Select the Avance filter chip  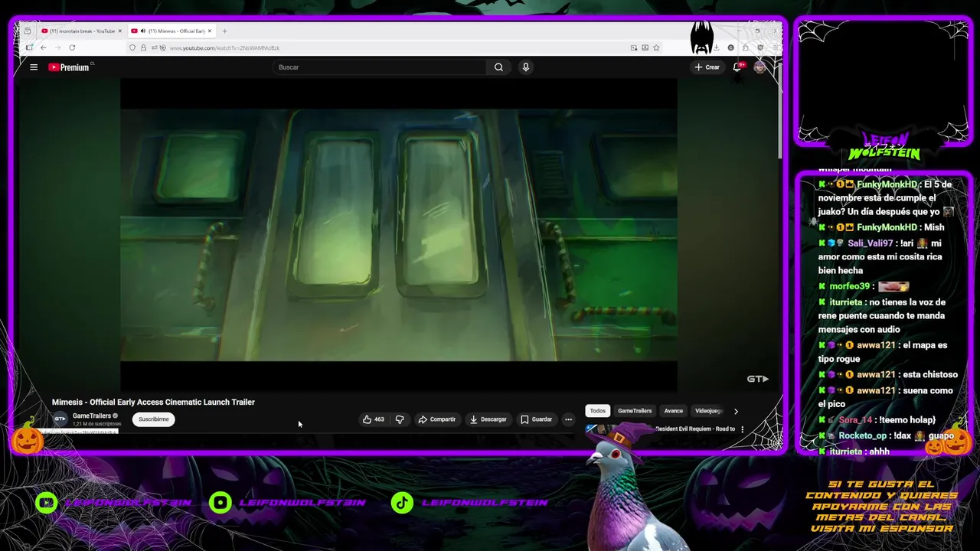pos(674,411)
